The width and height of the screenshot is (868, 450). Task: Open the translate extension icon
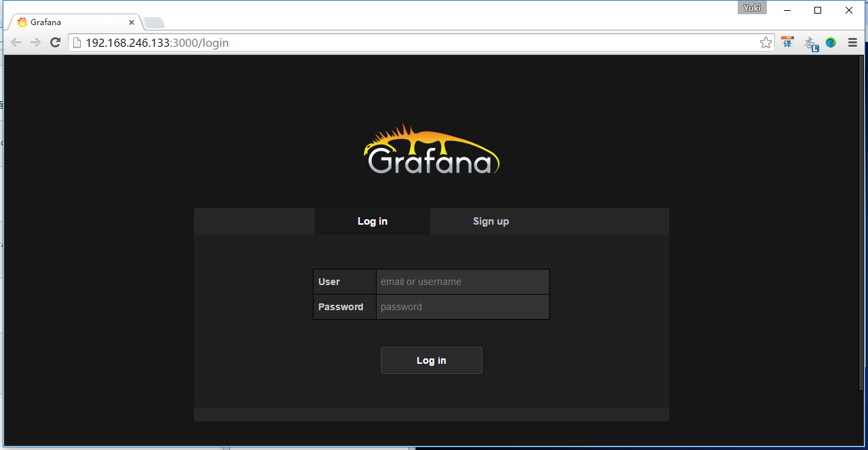tap(787, 43)
